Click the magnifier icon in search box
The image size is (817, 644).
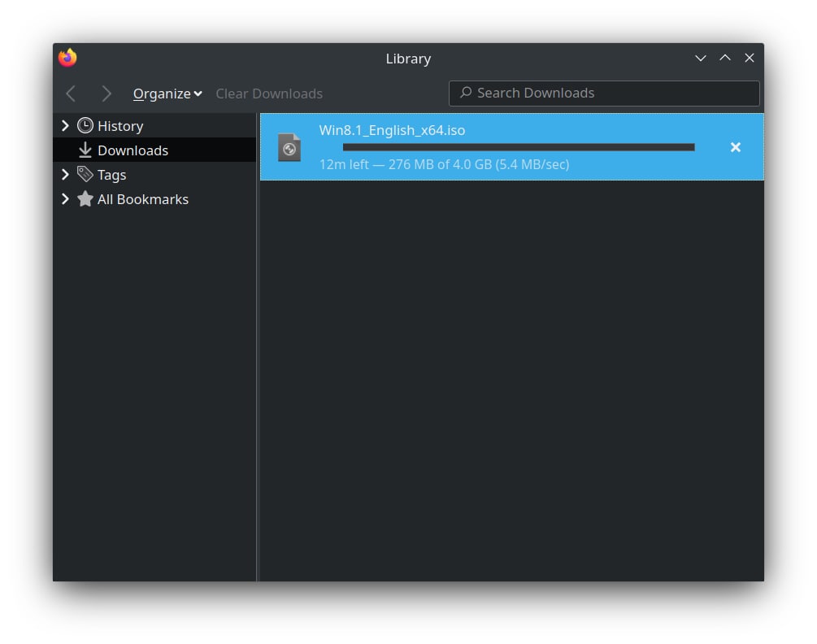(466, 93)
